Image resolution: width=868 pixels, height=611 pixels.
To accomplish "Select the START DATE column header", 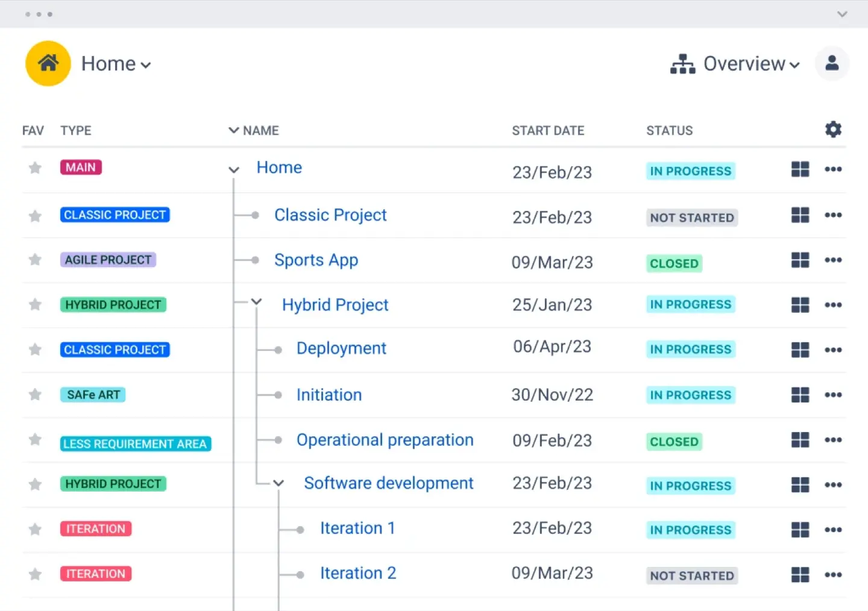I will click(548, 130).
